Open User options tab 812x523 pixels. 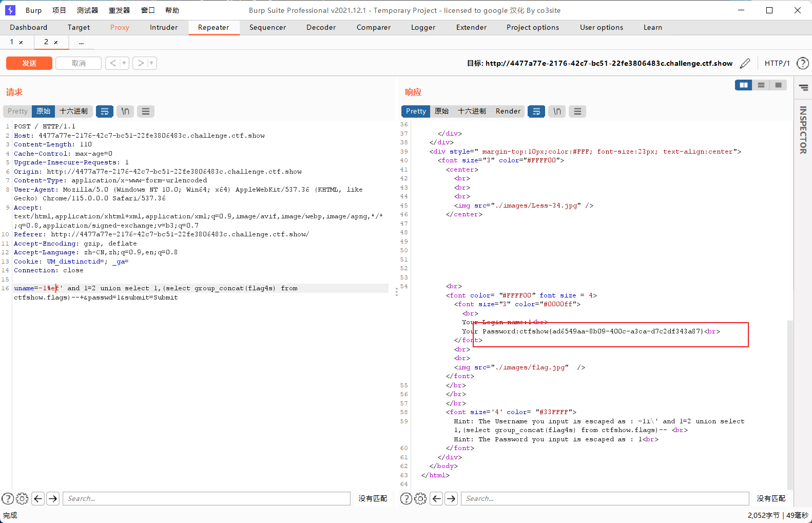tap(602, 27)
